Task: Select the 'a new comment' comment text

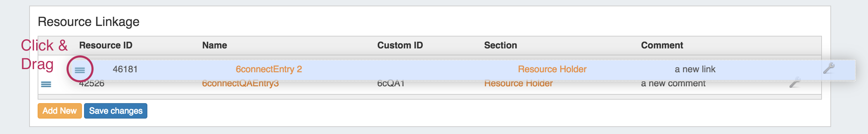Action: [x=673, y=84]
